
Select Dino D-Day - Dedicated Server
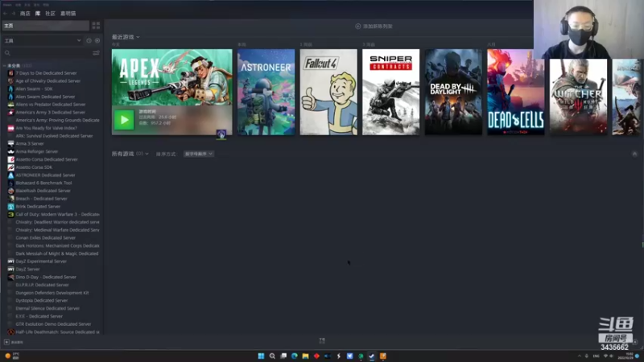46,277
